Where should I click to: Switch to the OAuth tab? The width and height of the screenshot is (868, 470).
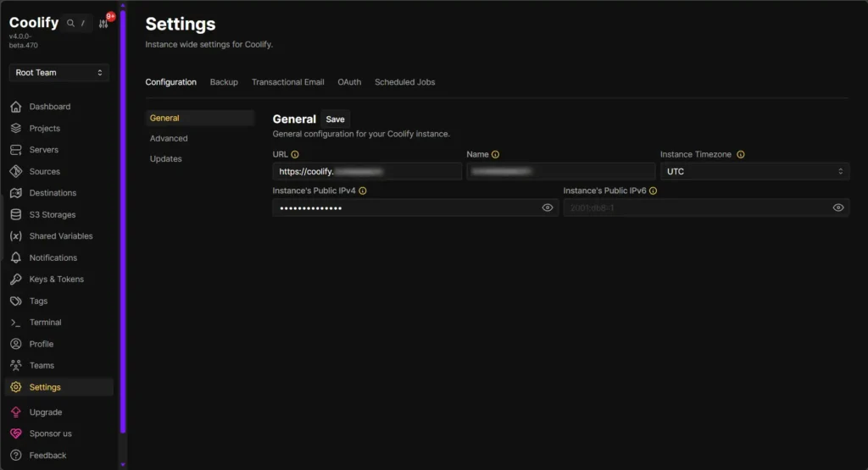point(349,82)
